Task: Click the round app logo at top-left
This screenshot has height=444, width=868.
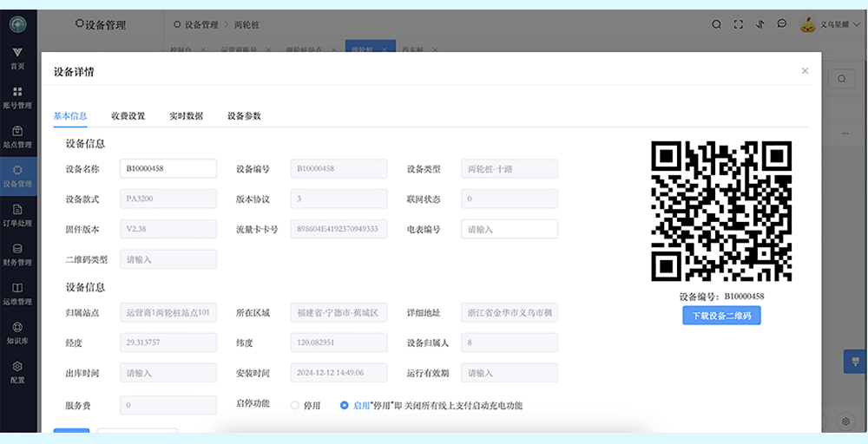Action: tap(17, 23)
